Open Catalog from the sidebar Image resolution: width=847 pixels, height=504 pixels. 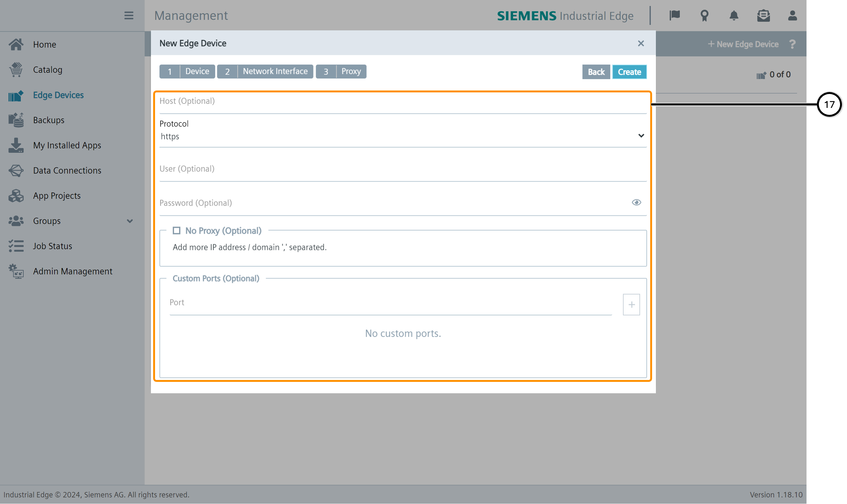(x=47, y=70)
